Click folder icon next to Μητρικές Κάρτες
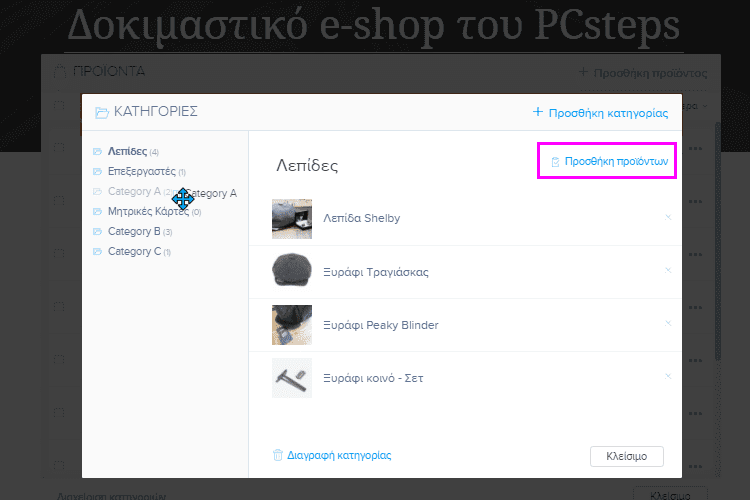Image resolution: width=750 pixels, height=500 pixels. tap(98, 211)
